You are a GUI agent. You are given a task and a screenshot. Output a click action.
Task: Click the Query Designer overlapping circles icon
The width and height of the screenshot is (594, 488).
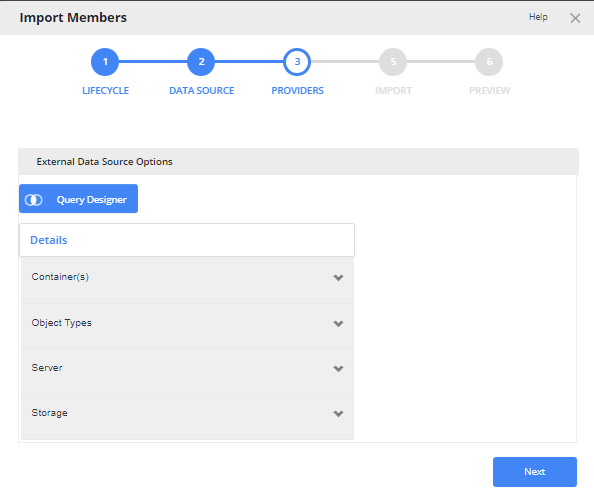click(x=34, y=200)
